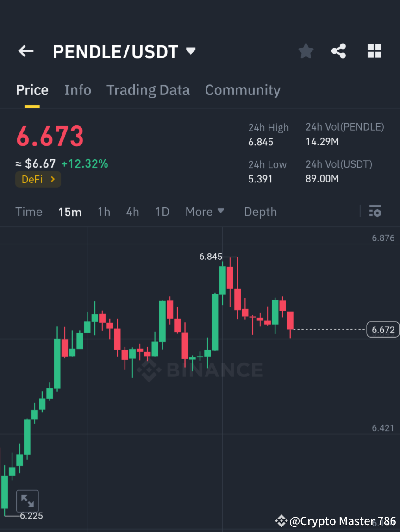Viewport: 400px width, 532px height.
Task: Click the 24h High value 6.845
Action: 261,142
